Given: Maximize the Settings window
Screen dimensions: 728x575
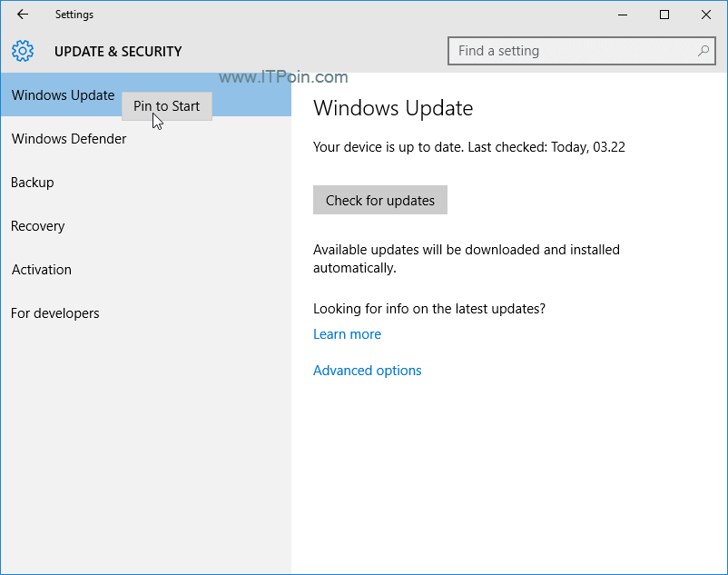Looking at the screenshot, I should [664, 15].
